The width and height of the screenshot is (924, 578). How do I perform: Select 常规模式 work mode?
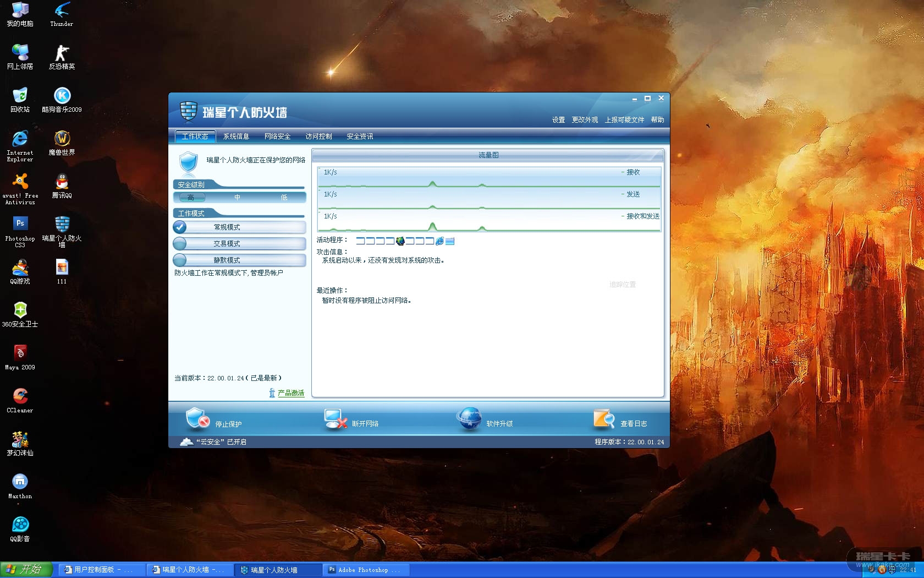pos(239,227)
